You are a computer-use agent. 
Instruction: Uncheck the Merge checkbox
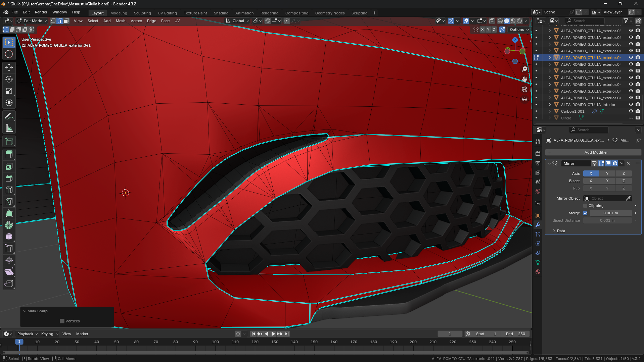coord(585,213)
